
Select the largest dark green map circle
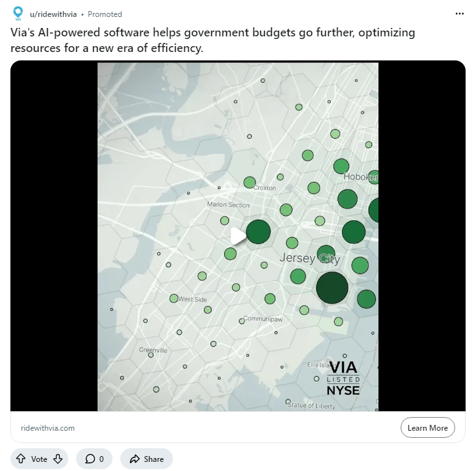(332, 288)
